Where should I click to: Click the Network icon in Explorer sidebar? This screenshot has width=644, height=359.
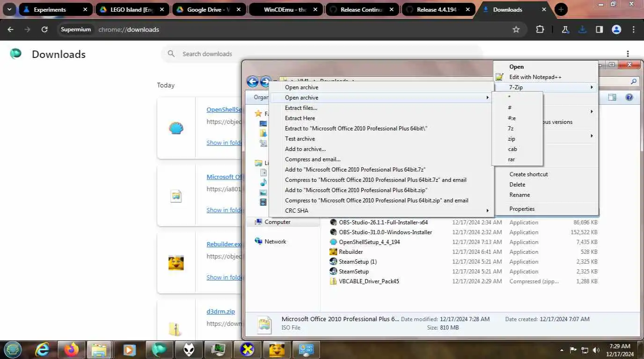coord(258,242)
